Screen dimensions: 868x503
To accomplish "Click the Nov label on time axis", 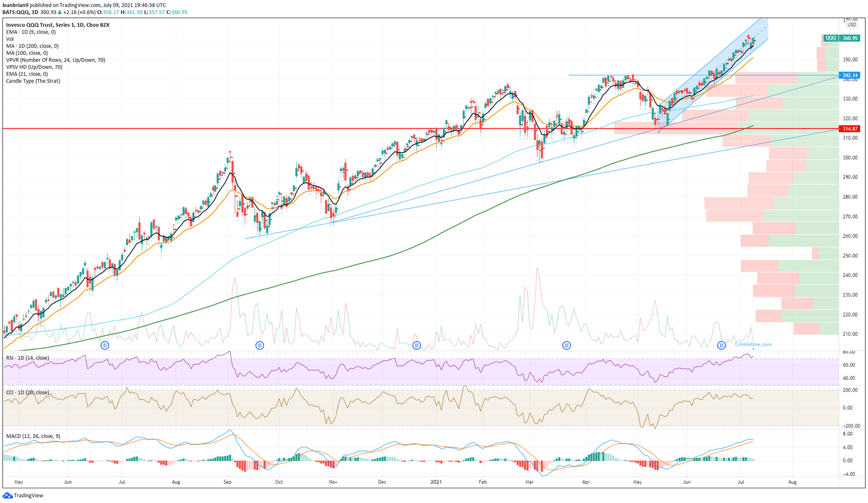I will (333, 482).
